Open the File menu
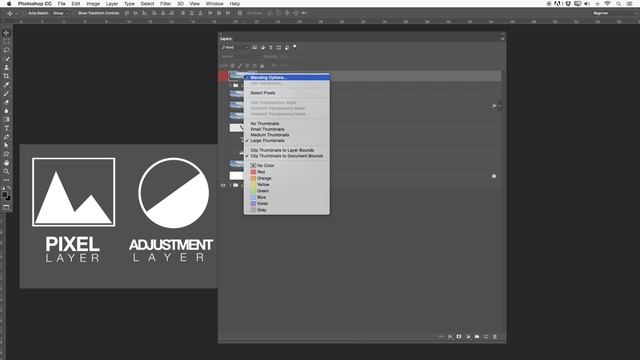640x360 pixels. (x=62, y=4)
